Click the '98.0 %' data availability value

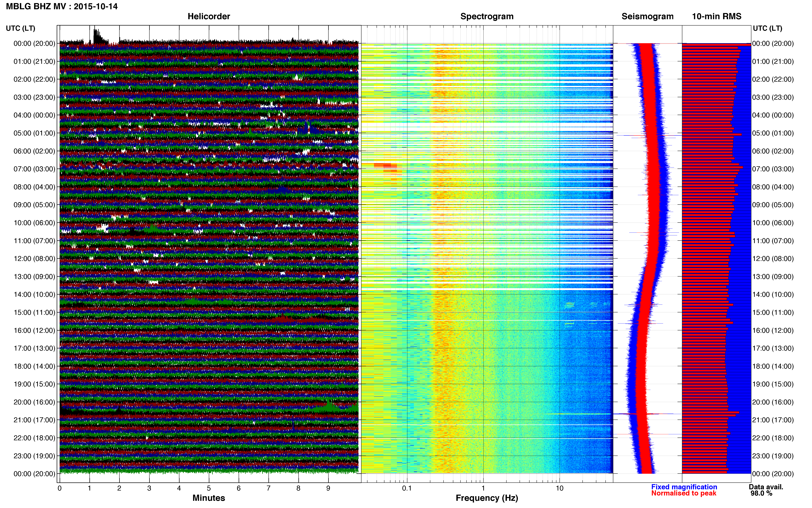(761, 493)
